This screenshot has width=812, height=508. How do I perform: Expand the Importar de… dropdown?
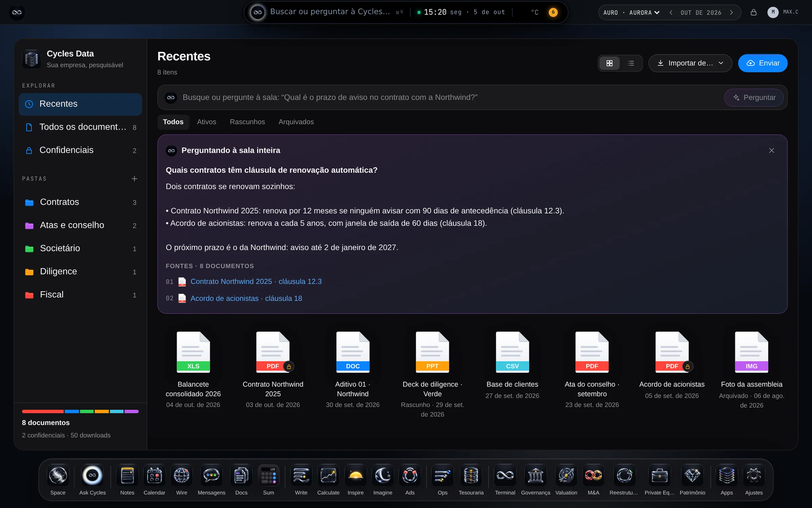pos(690,63)
